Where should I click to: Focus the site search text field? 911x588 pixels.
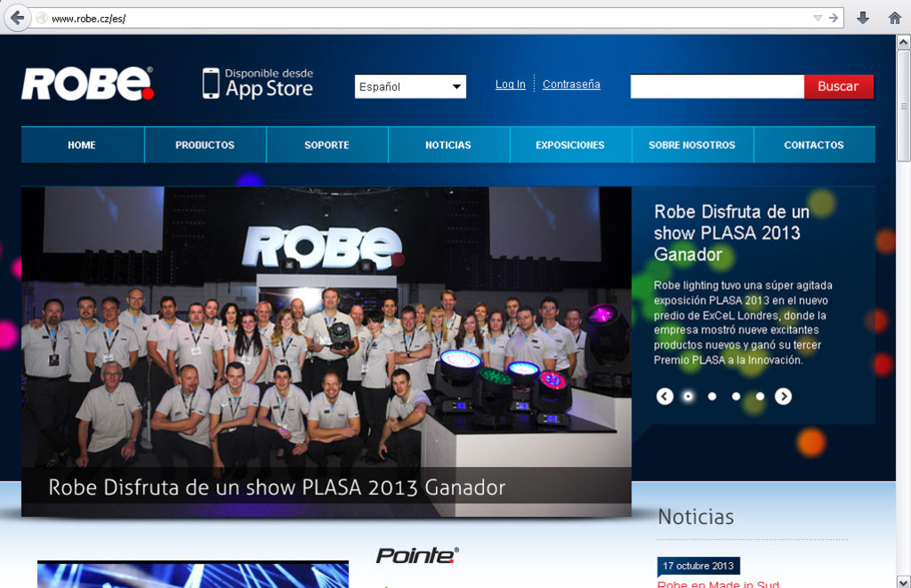717,86
